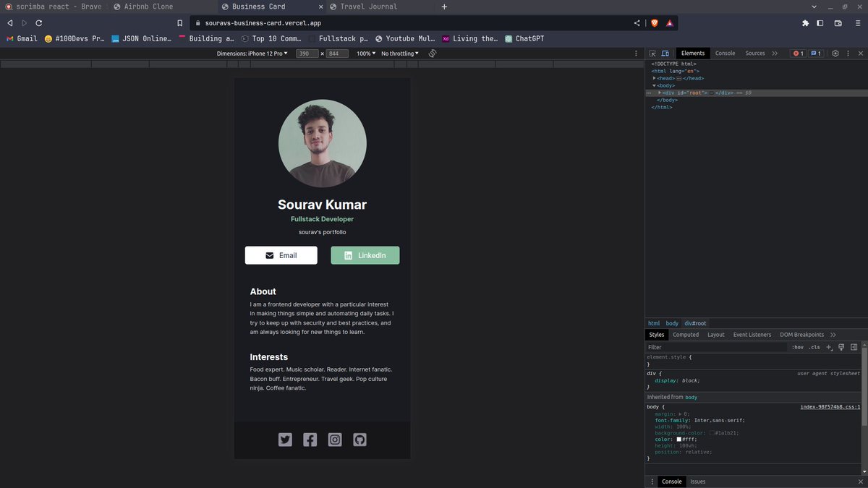This screenshot has width=868, height=488.
Task: Switch to the Issues drawer tab
Action: (698, 481)
